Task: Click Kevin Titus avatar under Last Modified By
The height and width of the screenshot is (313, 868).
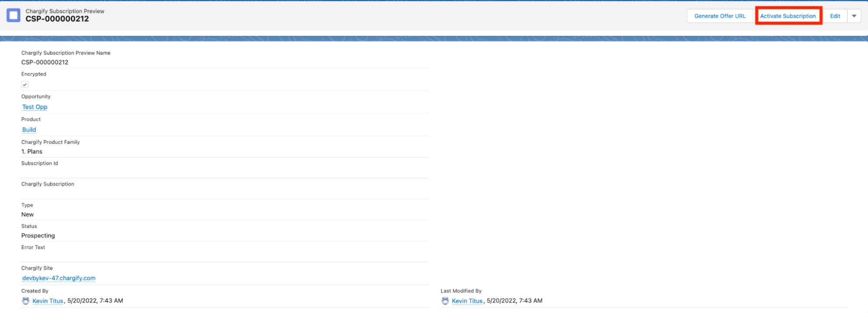Action: 445,301
